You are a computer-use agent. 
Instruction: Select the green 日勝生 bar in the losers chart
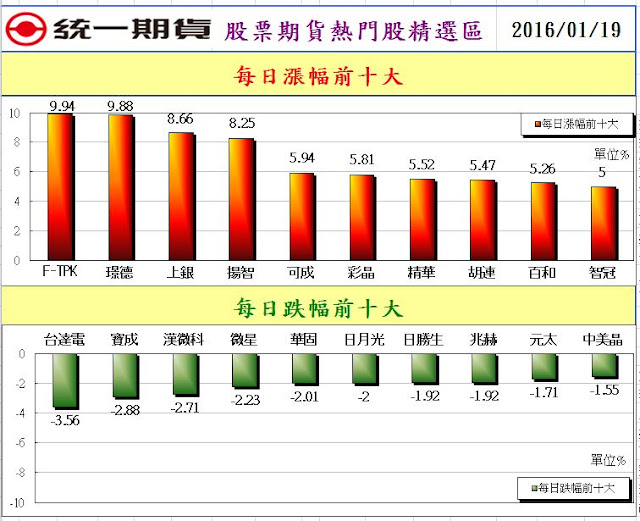click(x=426, y=369)
